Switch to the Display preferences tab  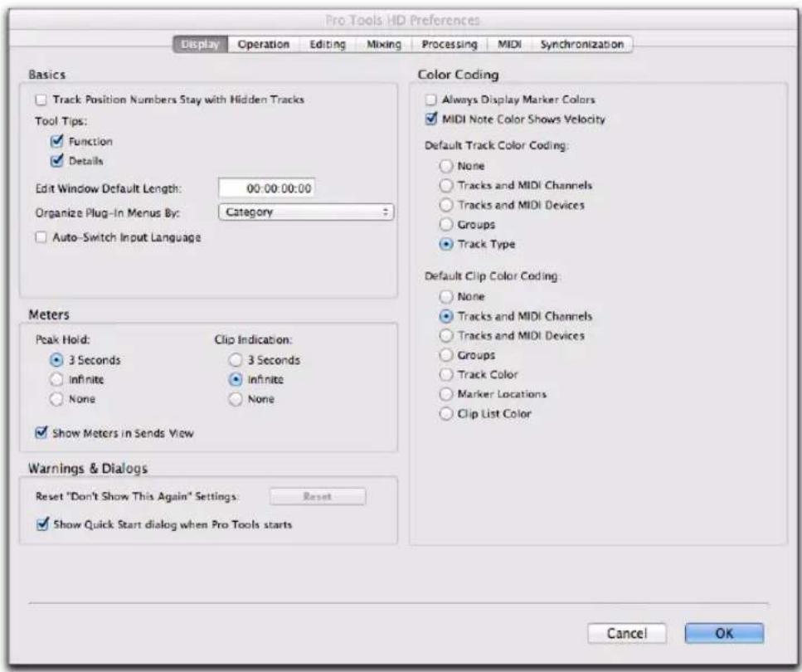pyautogui.click(x=201, y=45)
